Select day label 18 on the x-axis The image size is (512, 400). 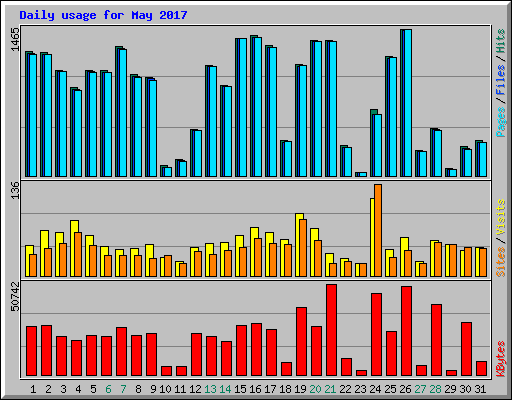[285, 389]
